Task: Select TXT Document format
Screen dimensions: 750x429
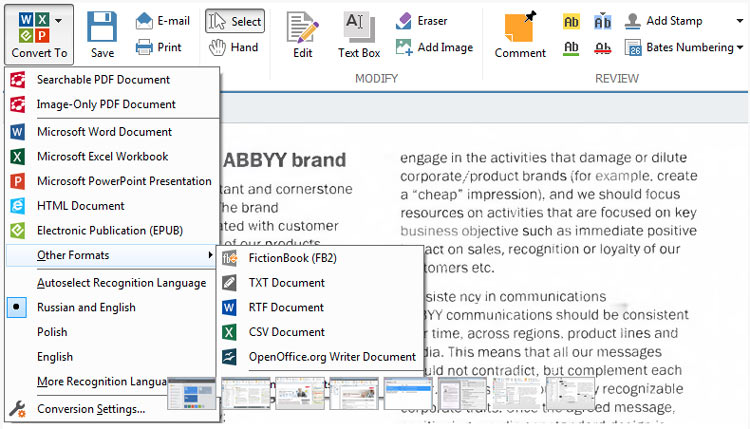Action: pyautogui.click(x=320, y=283)
